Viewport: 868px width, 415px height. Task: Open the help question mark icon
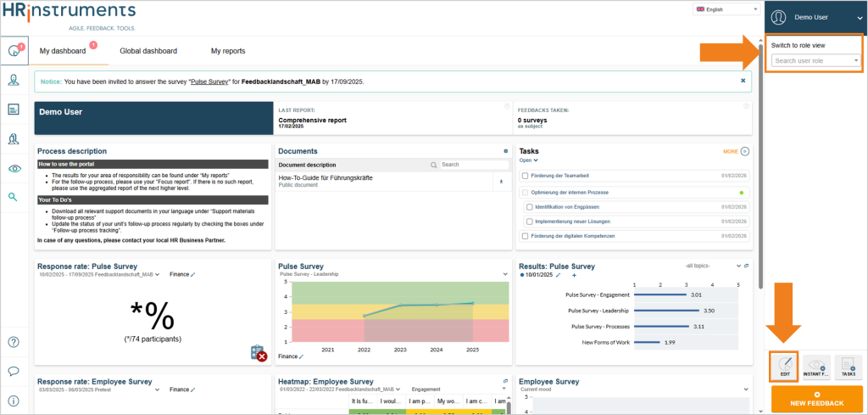pos(14,342)
